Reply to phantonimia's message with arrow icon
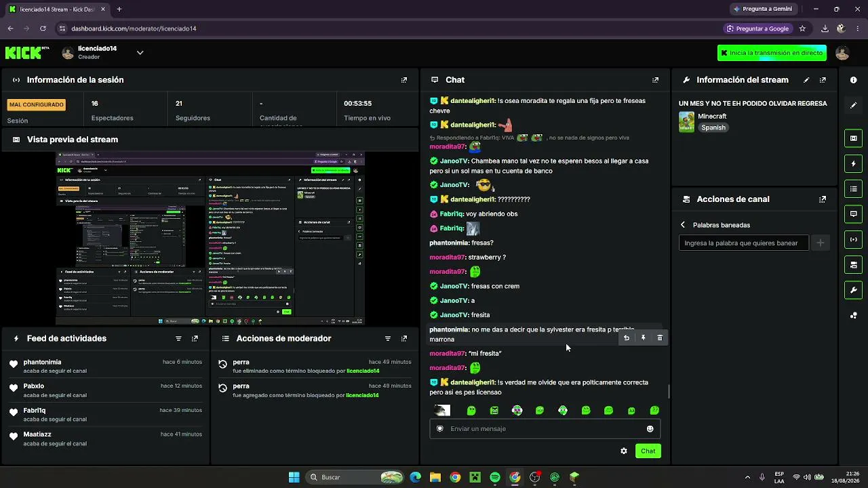This screenshot has height=488, width=868. pyautogui.click(x=627, y=338)
